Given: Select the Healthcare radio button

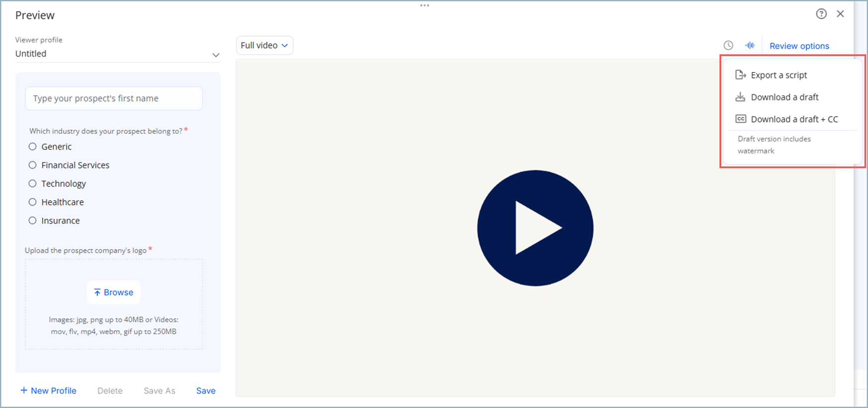Looking at the screenshot, I should click(x=33, y=202).
